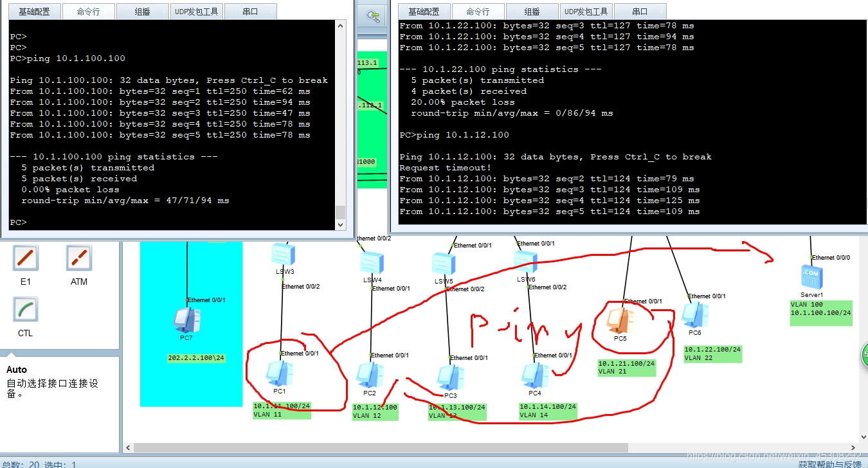The width and height of the screenshot is (868, 468).
Task: Click the Ethernet 0/0/0 label above Server1
Action: [x=831, y=257]
